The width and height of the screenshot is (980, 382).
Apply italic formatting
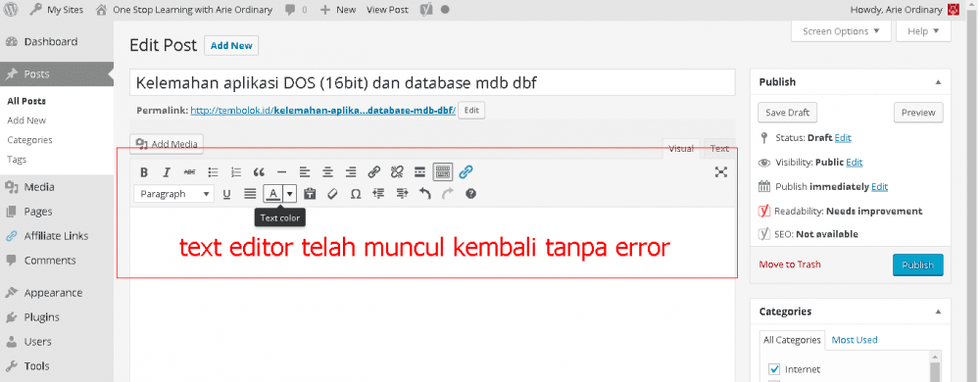(x=167, y=172)
